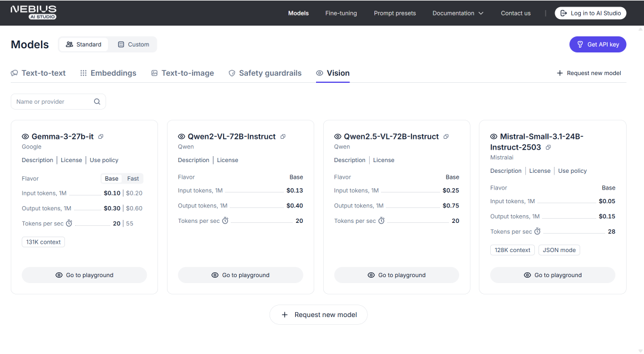Click eye icon beside Qwen2.5-VL-72B-Instruct title

point(338,136)
